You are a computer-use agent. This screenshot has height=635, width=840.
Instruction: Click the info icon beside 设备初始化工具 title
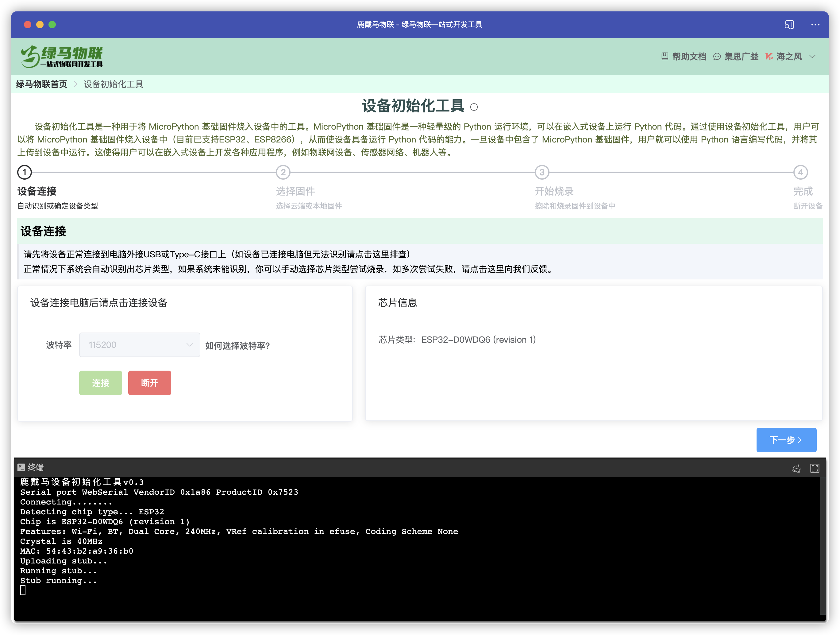point(474,107)
